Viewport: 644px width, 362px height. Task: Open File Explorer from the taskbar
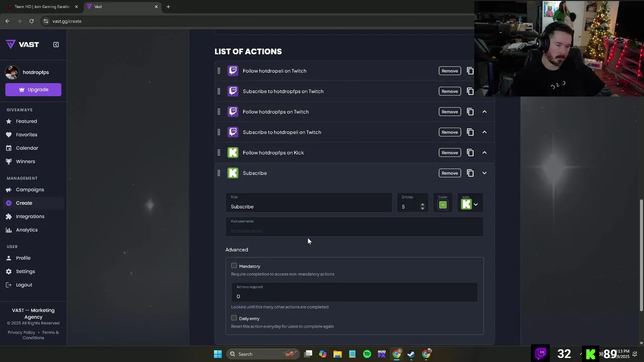pos(338,354)
